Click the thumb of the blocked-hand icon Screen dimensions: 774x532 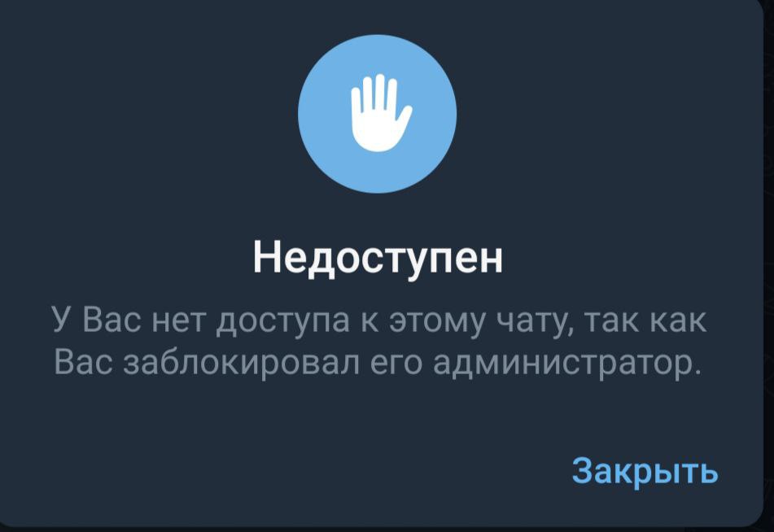405,119
